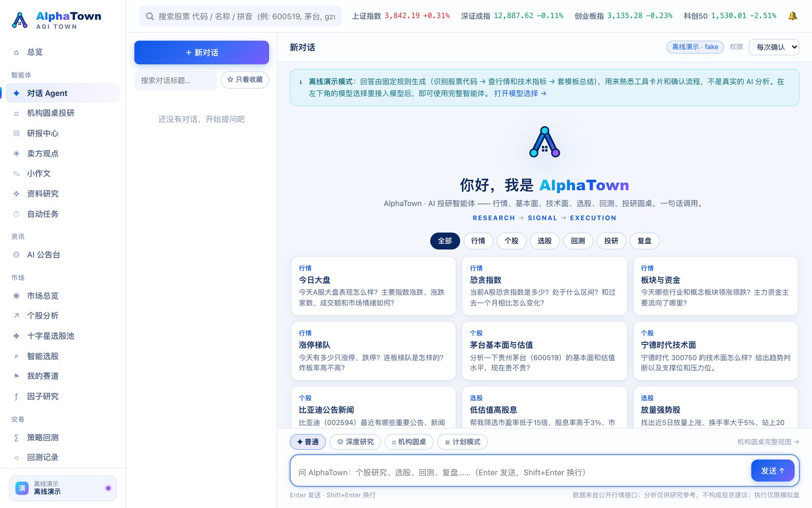Screen dimensions: 812x508
Task: Click the clock icon beside 自动任务
Action: pyautogui.click(x=16, y=214)
